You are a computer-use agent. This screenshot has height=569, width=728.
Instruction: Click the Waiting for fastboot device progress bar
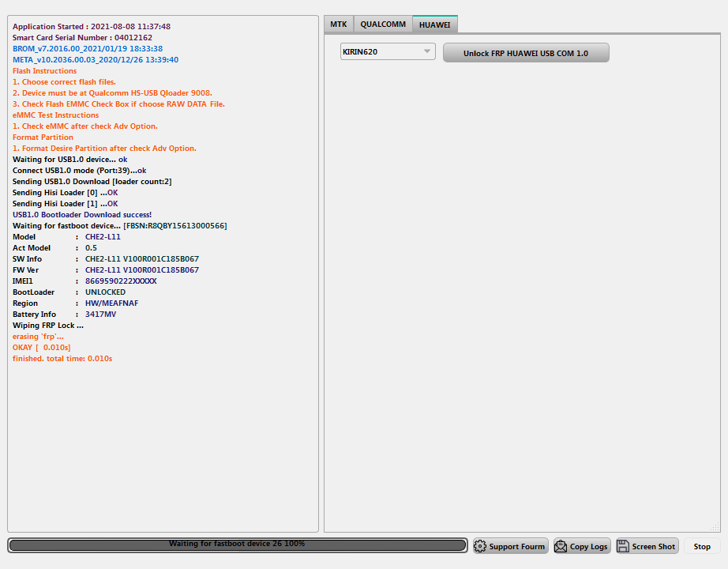[237, 545]
